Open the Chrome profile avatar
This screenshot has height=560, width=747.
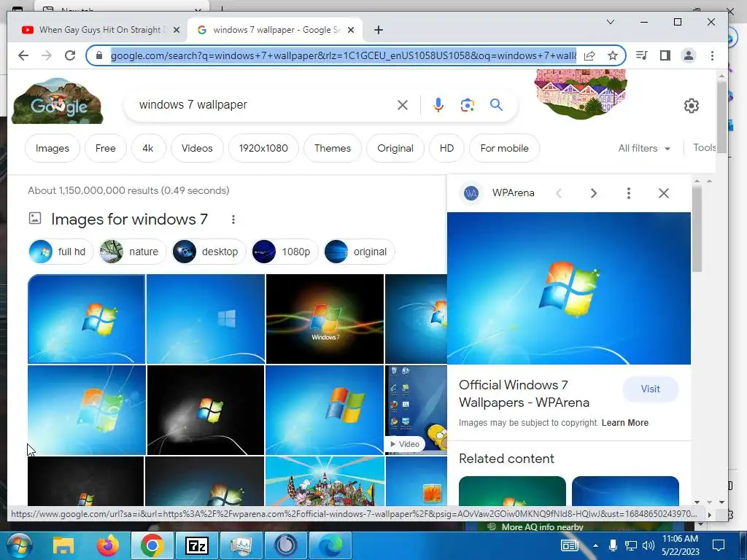tap(689, 55)
